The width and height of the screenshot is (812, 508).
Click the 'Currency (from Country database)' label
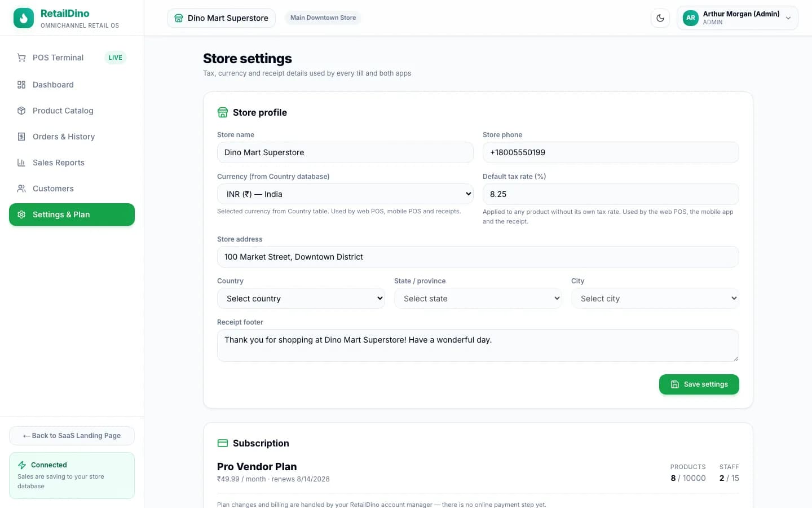(273, 177)
